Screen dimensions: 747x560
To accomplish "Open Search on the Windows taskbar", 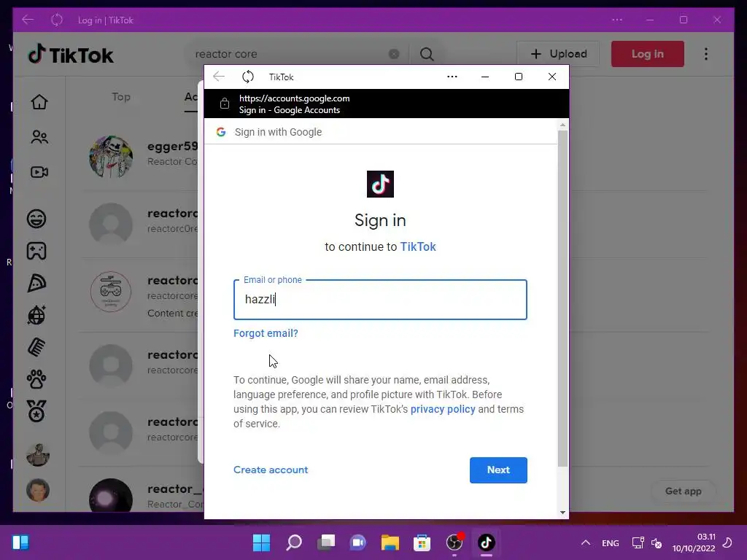I will coord(294,542).
